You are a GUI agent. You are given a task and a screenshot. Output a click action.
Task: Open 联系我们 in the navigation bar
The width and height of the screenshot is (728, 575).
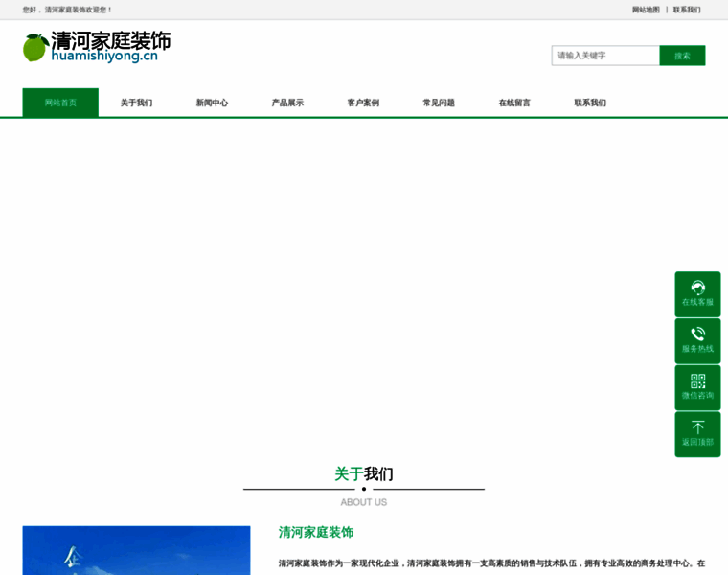click(x=590, y=103)
